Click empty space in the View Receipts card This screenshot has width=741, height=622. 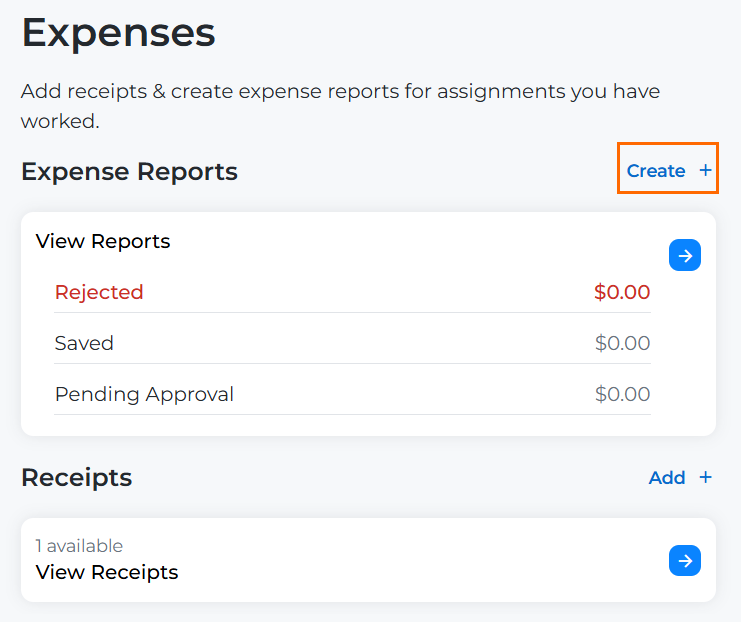(420, 560)
